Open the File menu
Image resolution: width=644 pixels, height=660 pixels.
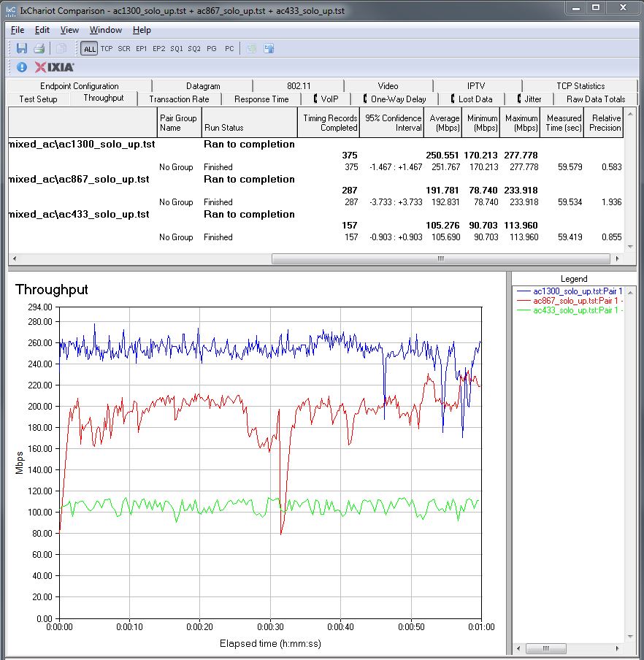[x=18, y=30]
